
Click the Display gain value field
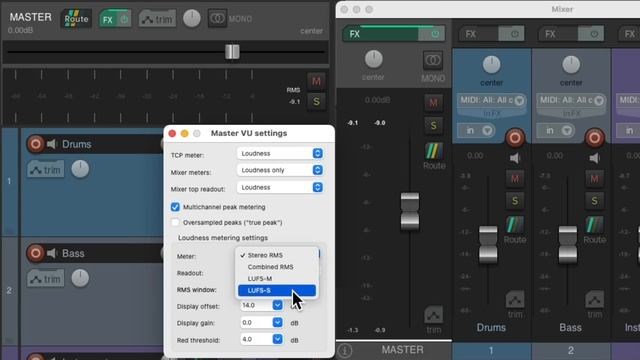256,322
